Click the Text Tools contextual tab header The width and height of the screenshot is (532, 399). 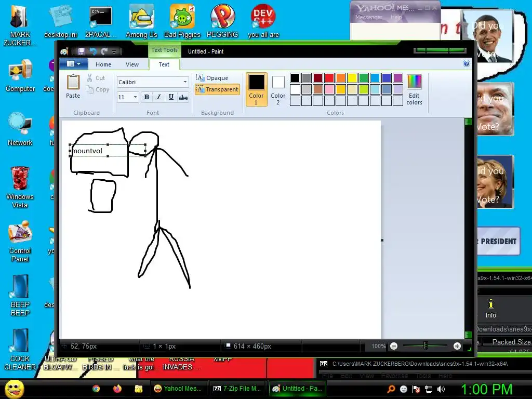165,50
